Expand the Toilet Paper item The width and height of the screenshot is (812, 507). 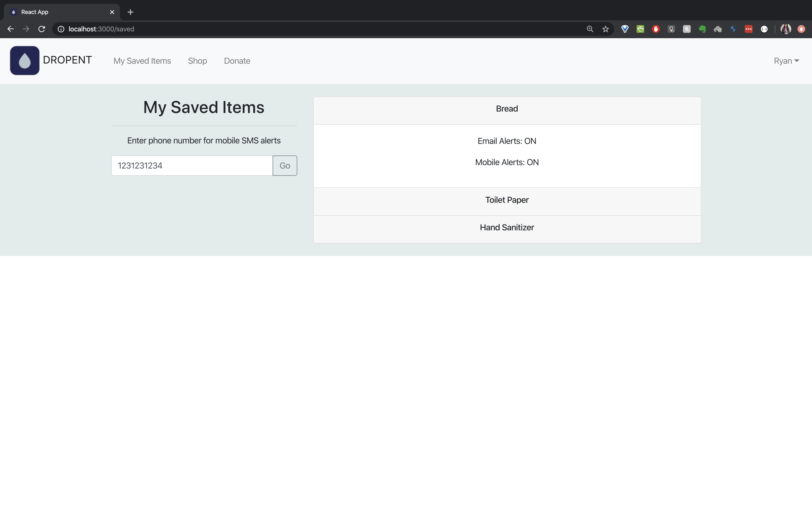click(x=507, y=200)
